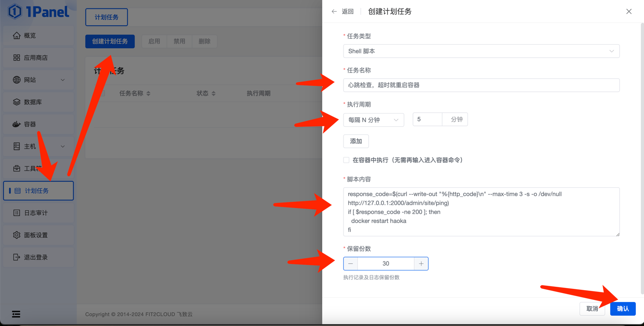Select 计划任务 in the sidebar menu

click(x=38, y=191)
